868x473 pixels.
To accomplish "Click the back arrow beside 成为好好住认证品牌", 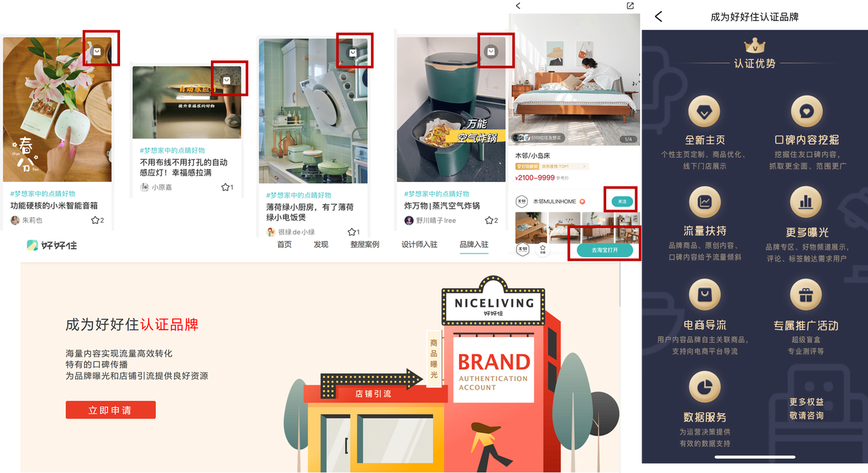I will coord(658,17).
